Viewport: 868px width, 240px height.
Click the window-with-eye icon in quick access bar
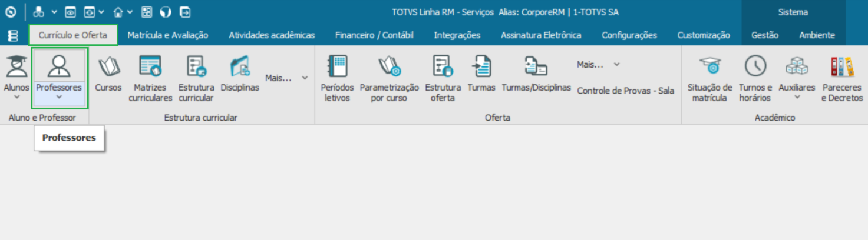tap(70, 12)
